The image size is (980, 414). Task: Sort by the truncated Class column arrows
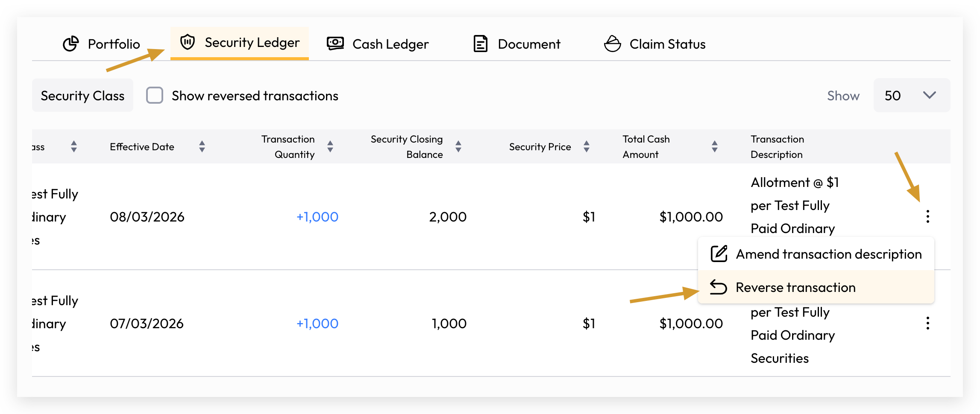(74, 146)
